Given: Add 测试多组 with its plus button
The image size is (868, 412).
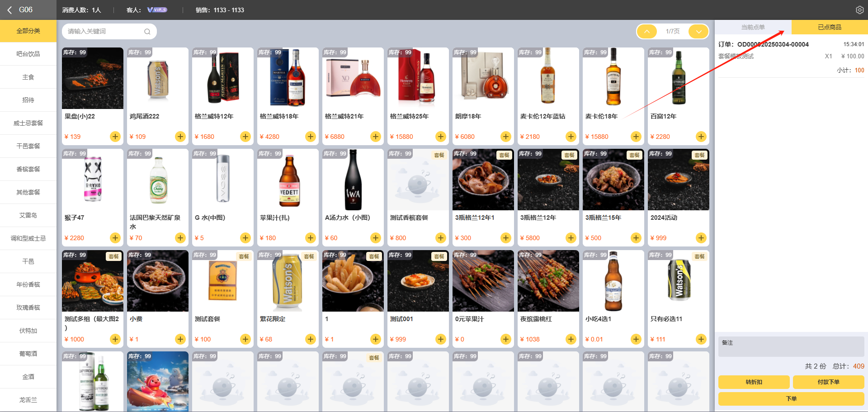Looking at the screenshot, I should point(115,339).
